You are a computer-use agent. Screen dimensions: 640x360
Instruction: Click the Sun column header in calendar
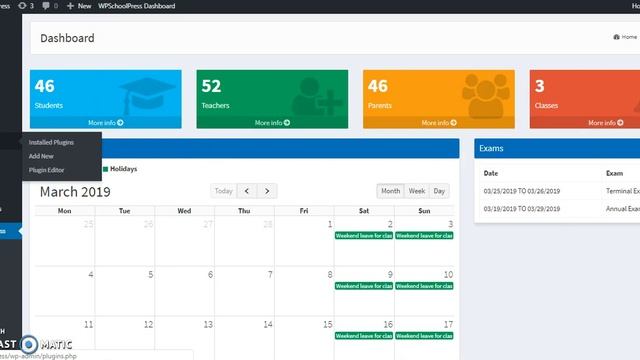(424, 211)
